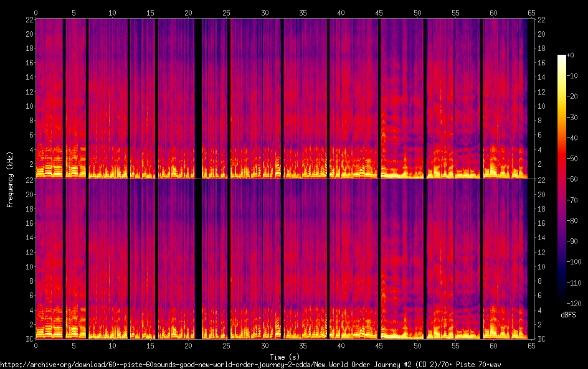
Task: Click '-50' on the dBFS color scale
Action: [572, 159]
